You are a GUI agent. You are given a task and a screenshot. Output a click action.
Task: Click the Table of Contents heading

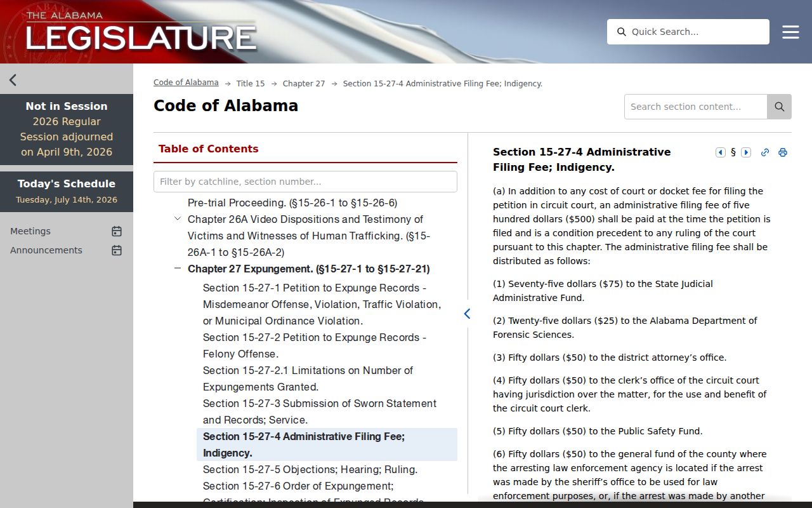point(209,149)
